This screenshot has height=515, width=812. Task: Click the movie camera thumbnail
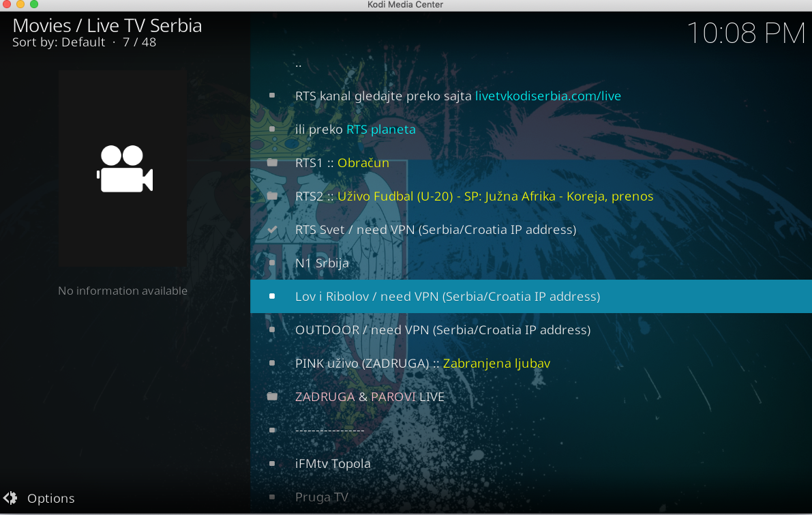point(123,169)
